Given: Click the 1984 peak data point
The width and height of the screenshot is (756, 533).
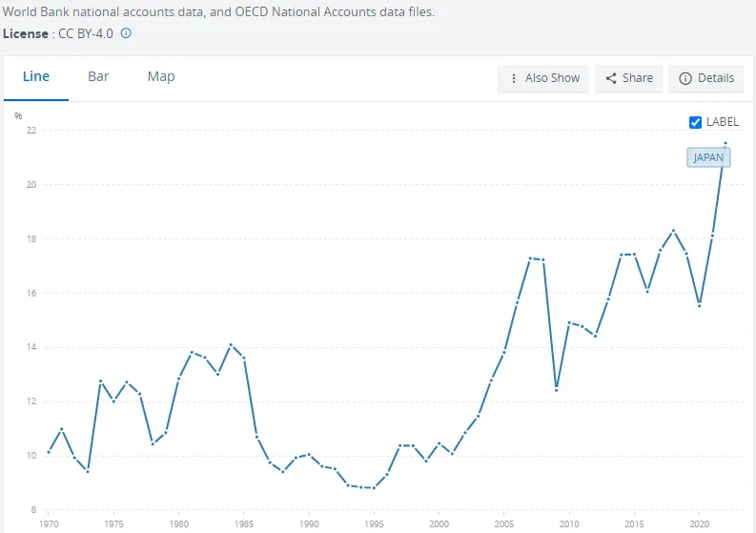Looking at the screenshot, I should [x=231, y=344].
